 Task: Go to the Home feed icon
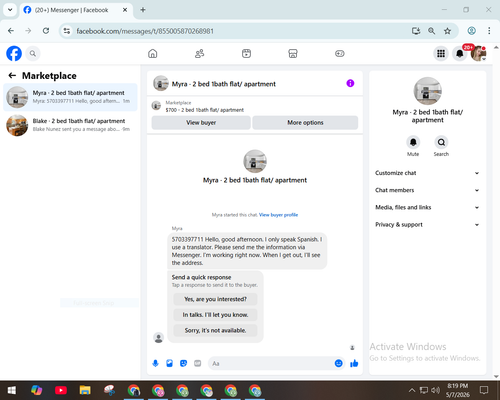tap(153, 53)
